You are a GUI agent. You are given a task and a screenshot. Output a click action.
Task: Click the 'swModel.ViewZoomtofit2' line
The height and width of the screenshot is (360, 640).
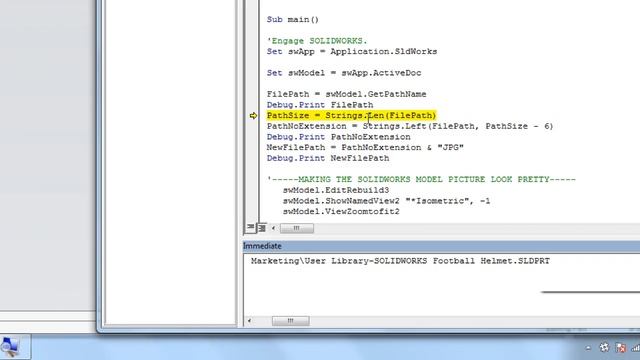point(341,211)
